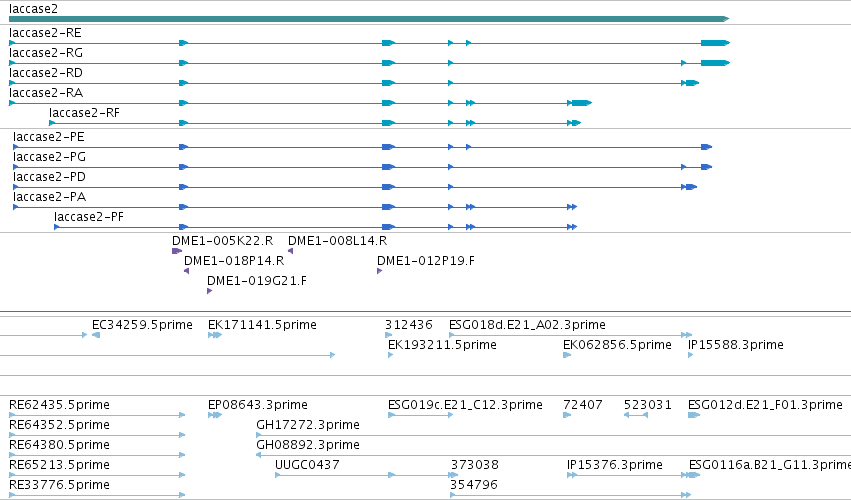Click the ESG012d.E21_F01.3prime arrow glyph
This screenshot has width=851, height=500.
694,415
